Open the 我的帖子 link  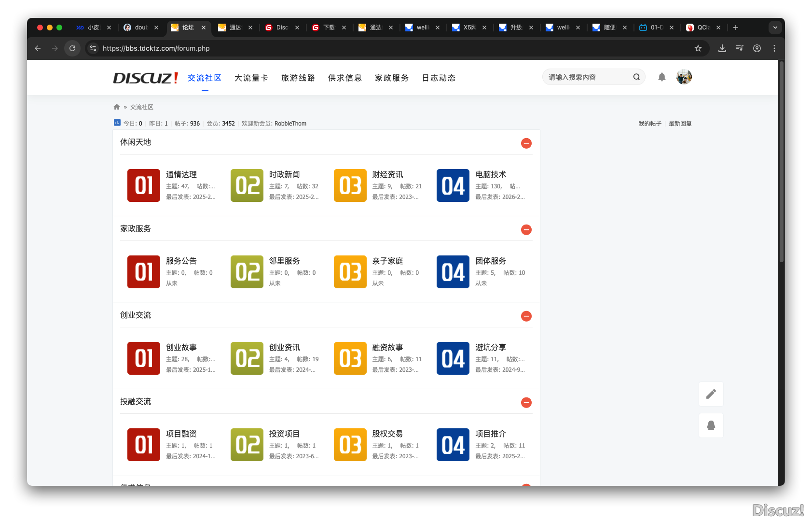[x=649, y=123]
